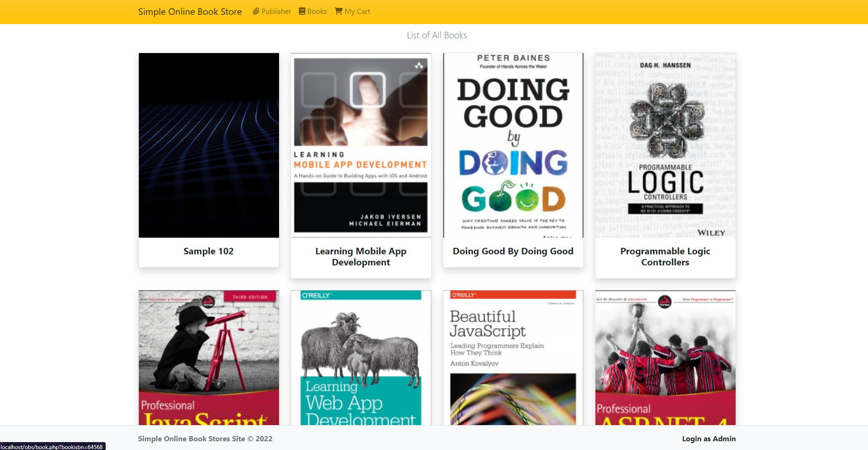
Task: Click Learning Mobile App Development title
Action: [x=361, y=257]
